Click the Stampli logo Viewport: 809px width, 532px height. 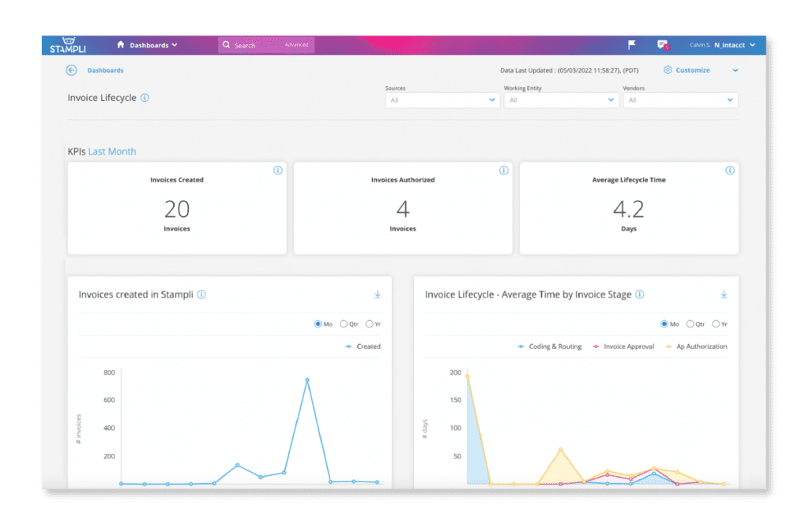pyautogui.click(x=70, y=45)
